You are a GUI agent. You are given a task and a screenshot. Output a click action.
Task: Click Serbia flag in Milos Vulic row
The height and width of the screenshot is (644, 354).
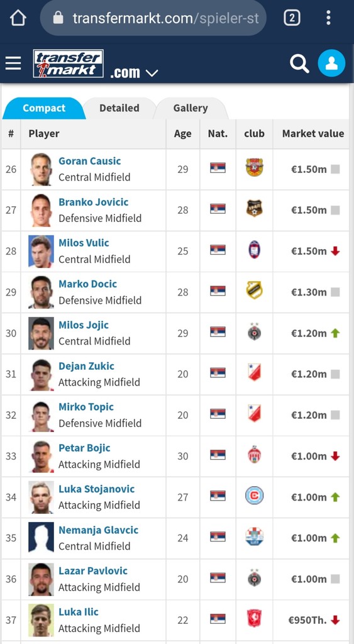click(218, 250)
